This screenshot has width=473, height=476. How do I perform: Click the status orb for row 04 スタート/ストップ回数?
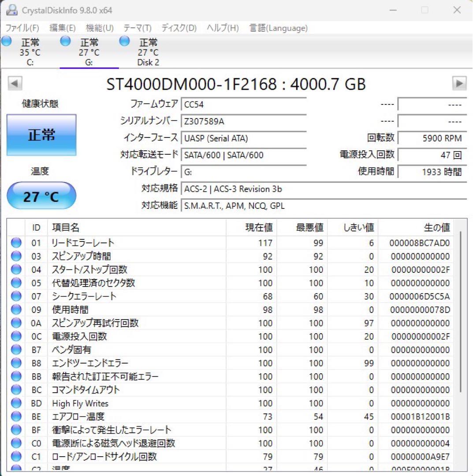[16, 270]
